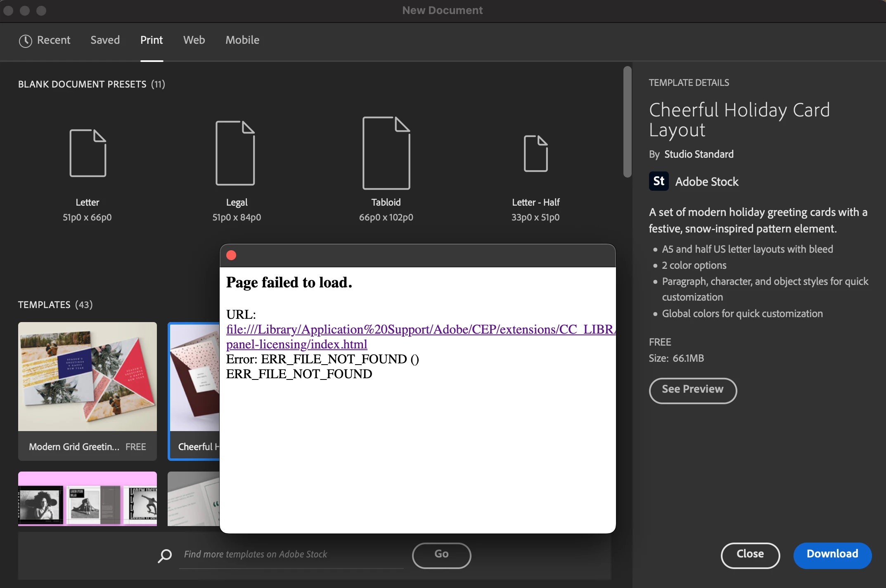This screenshot has width=886, height=588.
Task: Click the Go search button
Action: (441, 555)
